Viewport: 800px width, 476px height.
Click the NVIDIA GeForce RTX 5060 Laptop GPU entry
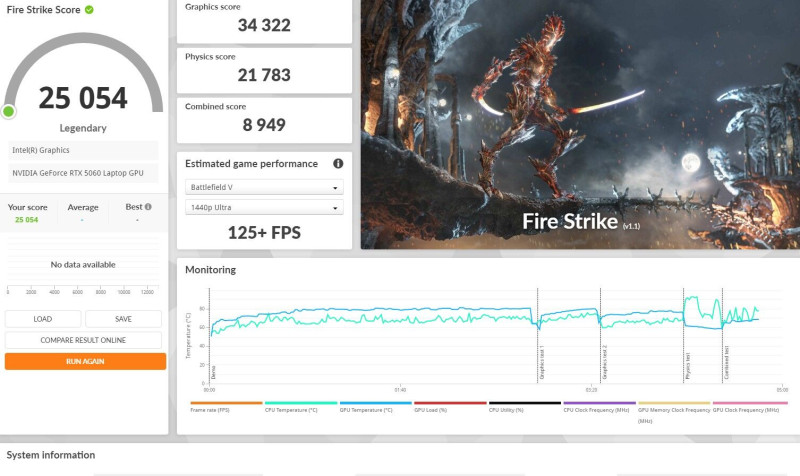[x=83, y=173]
